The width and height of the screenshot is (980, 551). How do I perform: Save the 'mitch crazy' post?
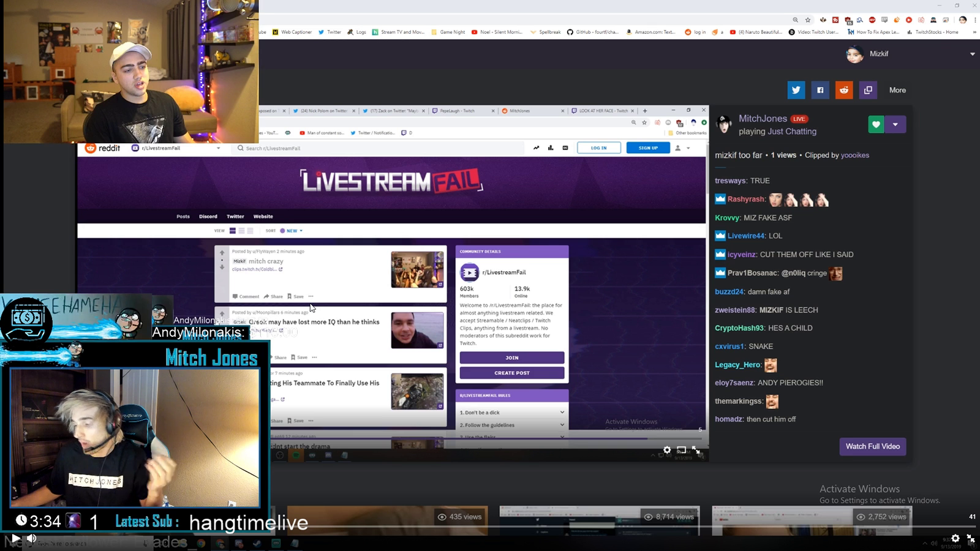295,296
